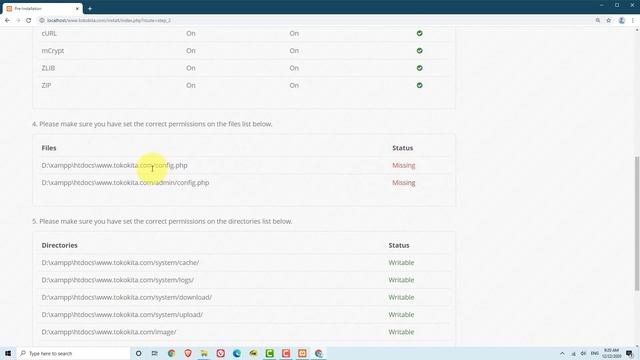Viewport: 640px width, 360px height.
Task: Bookmark this page with the star icon
Action: [609, 20]
